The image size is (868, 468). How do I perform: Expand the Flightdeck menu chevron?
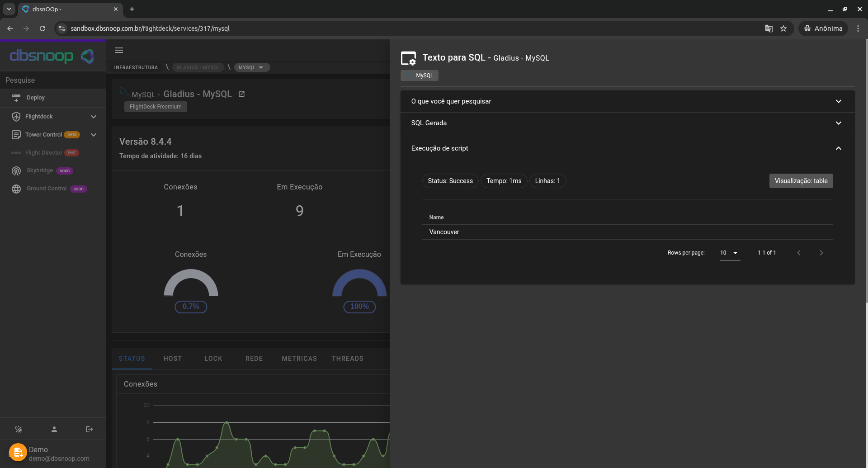click(94, 117)
